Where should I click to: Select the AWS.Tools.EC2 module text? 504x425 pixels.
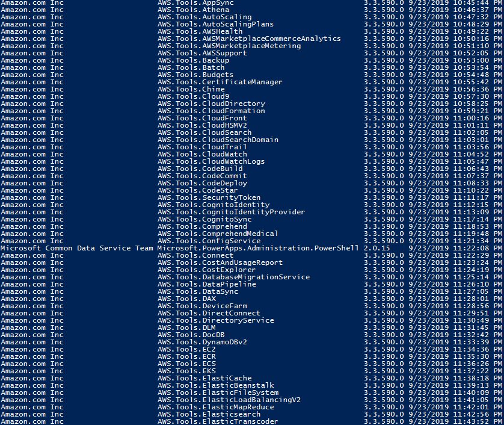186,349
